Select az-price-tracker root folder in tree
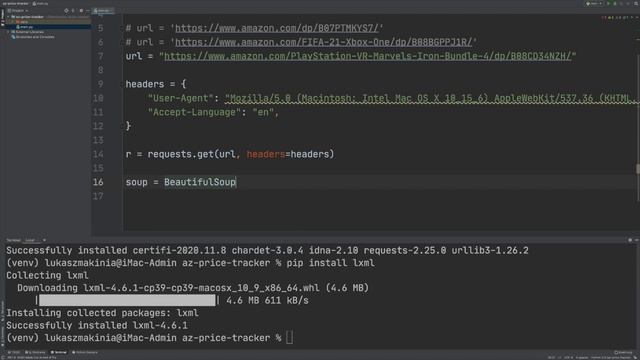The height and width of the screenshot is (360, 640). point(29,17)
